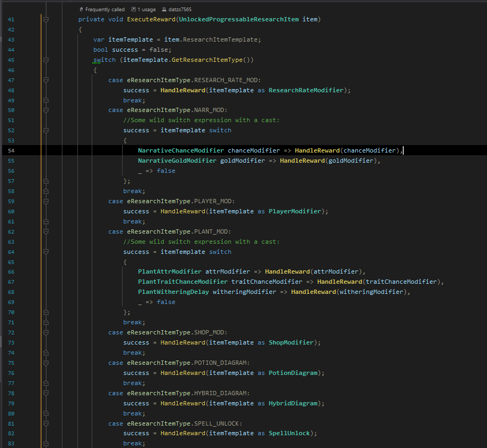
Task: Fold the RESEARCH_RATE_MOD case at line 47
Action: click(x=46, y=80)
